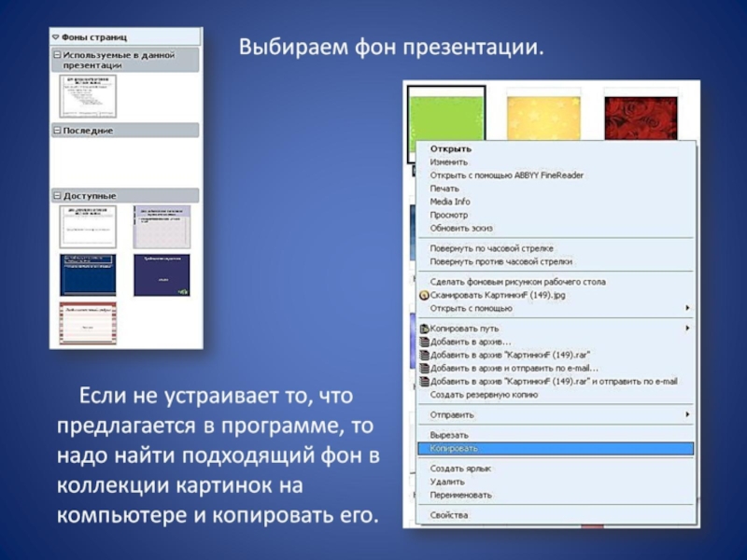Select dark navy slide master with green corner
The width and height of the screenshot is (747, 560).
coord(162,274)
